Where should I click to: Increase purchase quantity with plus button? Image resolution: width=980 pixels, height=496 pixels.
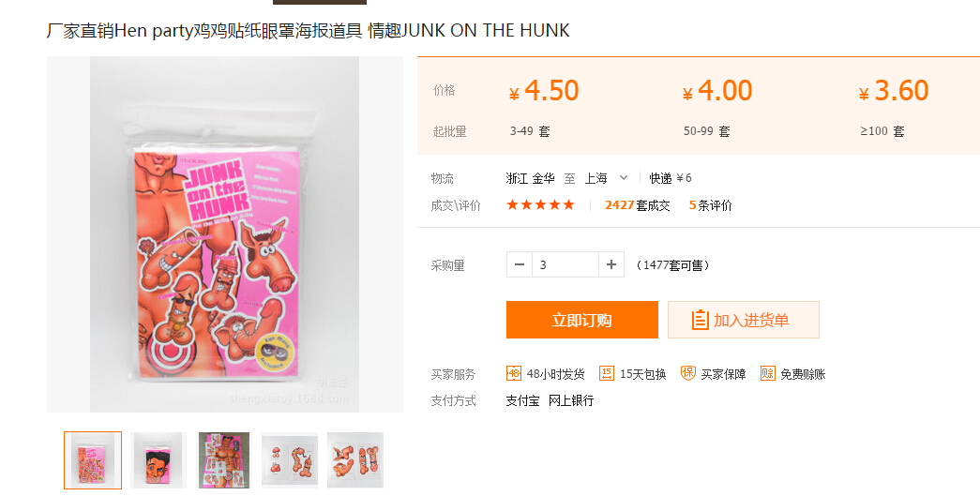(x=611, y=264)
